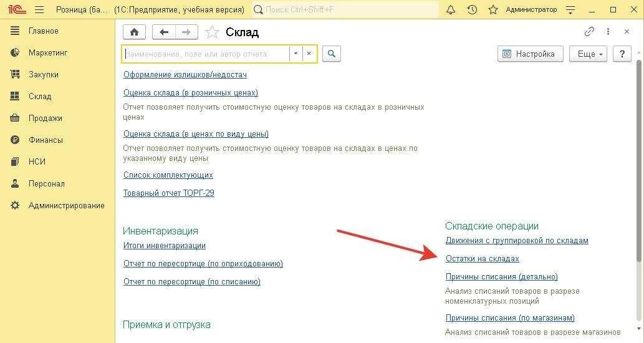Open Остатки на складах report

[x=482, y=259]
